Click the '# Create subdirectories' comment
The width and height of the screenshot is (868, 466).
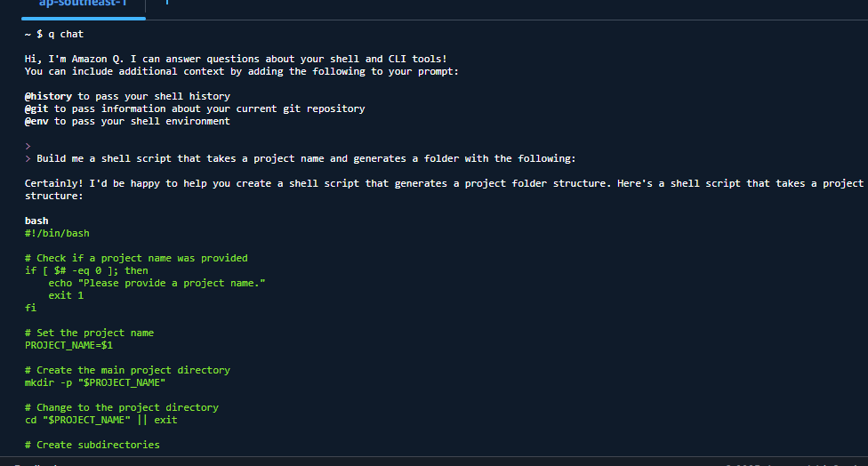pos(92,445)
